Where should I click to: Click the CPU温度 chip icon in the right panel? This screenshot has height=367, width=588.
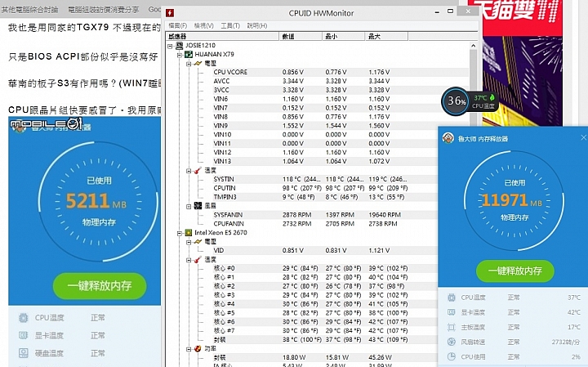point(452,298)
